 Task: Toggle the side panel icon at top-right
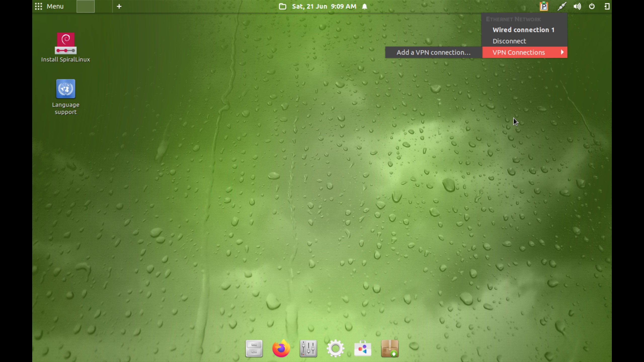point(607,6)
